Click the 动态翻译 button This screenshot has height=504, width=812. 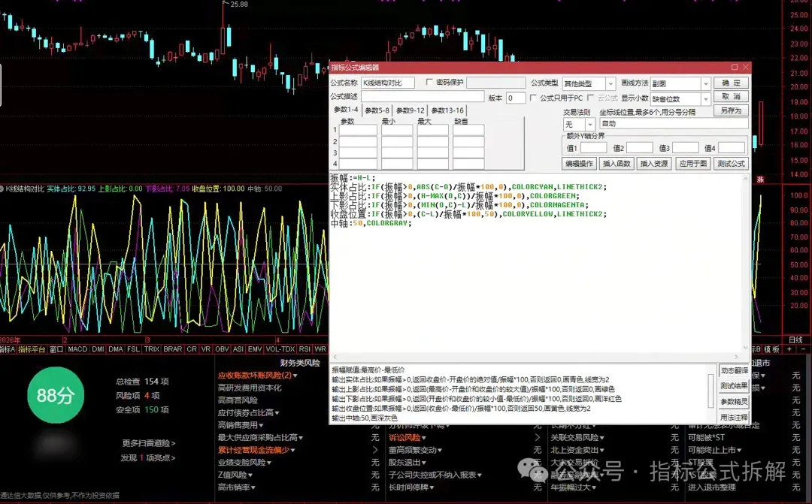(x=734, y=370)
